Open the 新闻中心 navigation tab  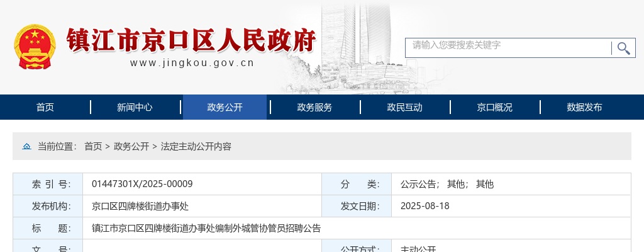coord(135,108)
